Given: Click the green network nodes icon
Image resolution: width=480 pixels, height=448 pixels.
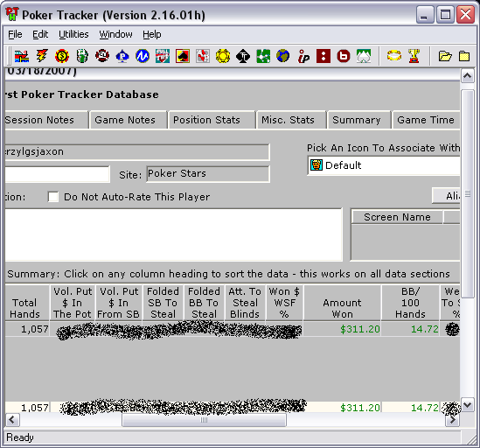Looking at the screenshot, I should [263, 56].
